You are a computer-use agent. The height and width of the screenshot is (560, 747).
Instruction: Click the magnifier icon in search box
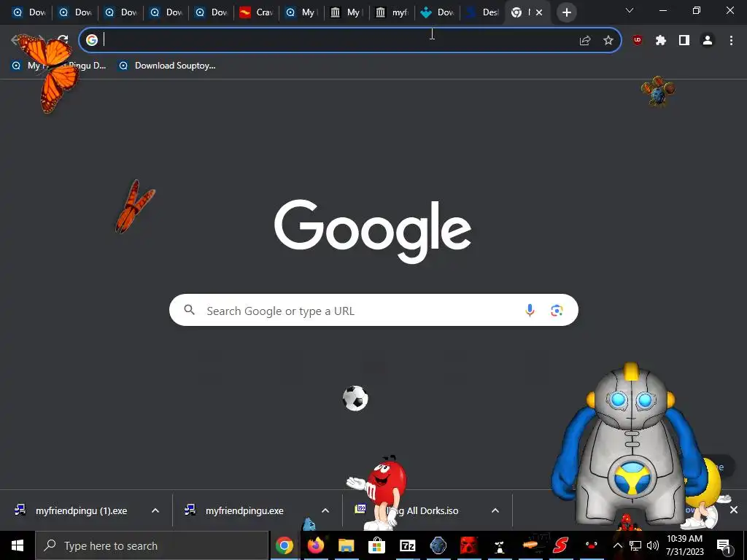click(189, 310)
